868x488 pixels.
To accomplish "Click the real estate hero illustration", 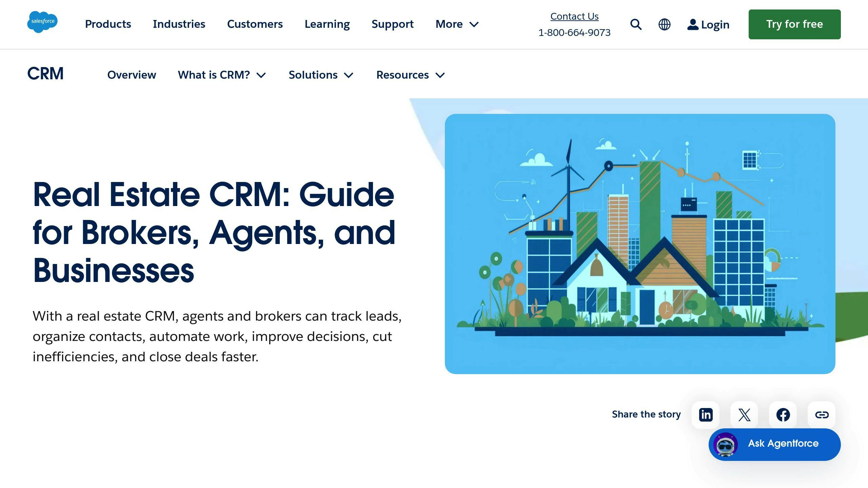I will (x=640, y=244).
